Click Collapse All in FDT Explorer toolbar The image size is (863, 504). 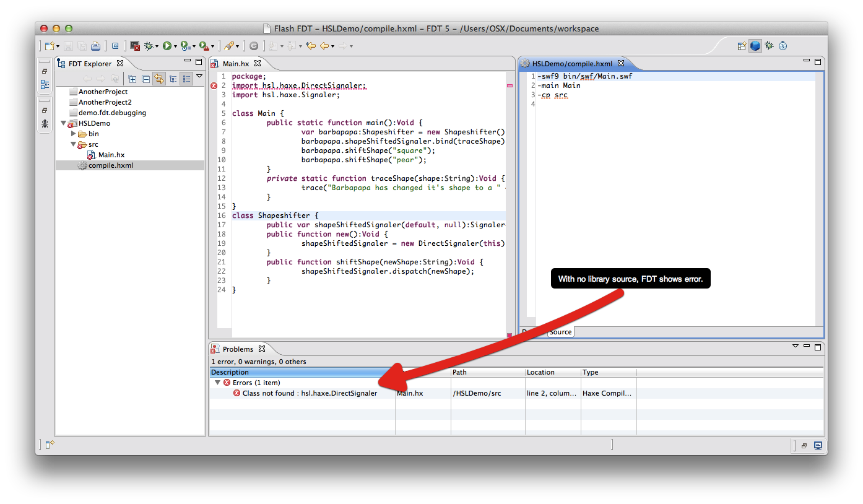point(145,79)
